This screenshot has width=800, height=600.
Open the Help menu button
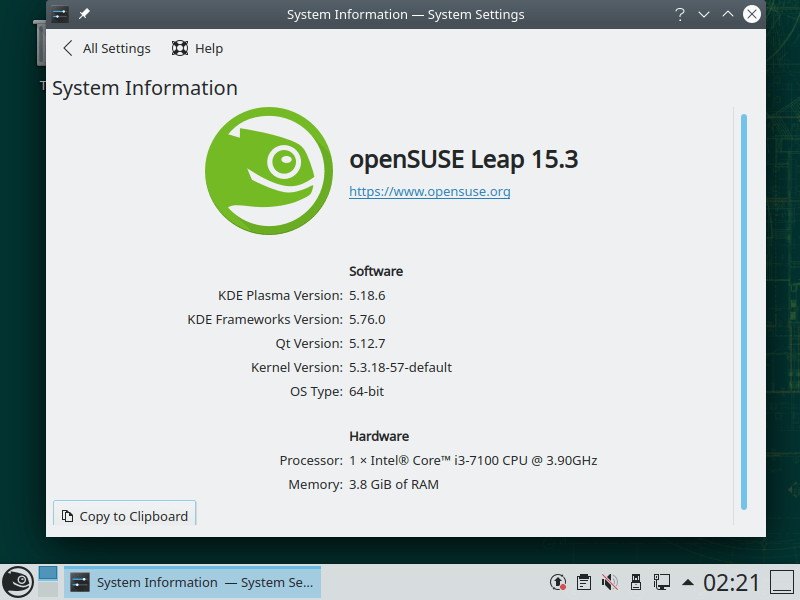(197, 48)
